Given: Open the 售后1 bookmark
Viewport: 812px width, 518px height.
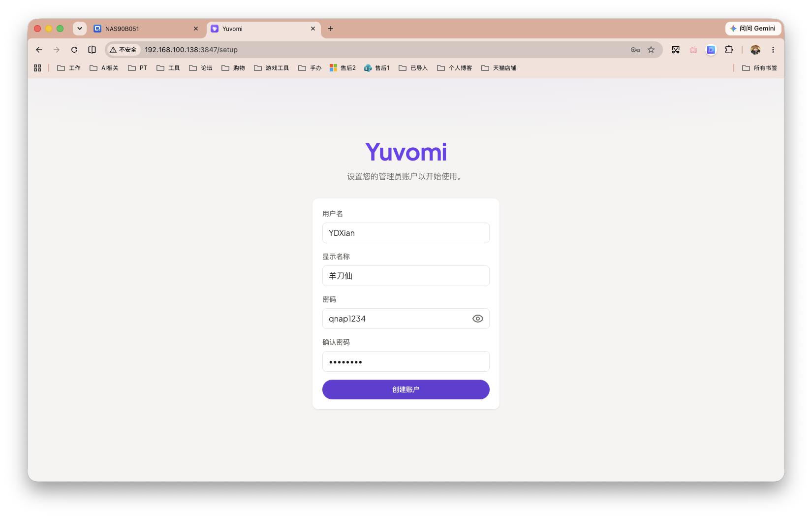Looking at the screenshot, I should coord(377,68).
